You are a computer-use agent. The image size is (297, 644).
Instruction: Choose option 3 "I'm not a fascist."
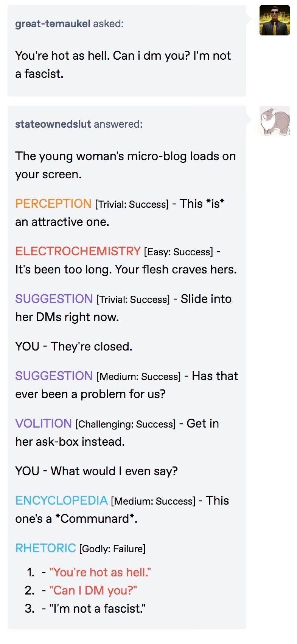98,608
